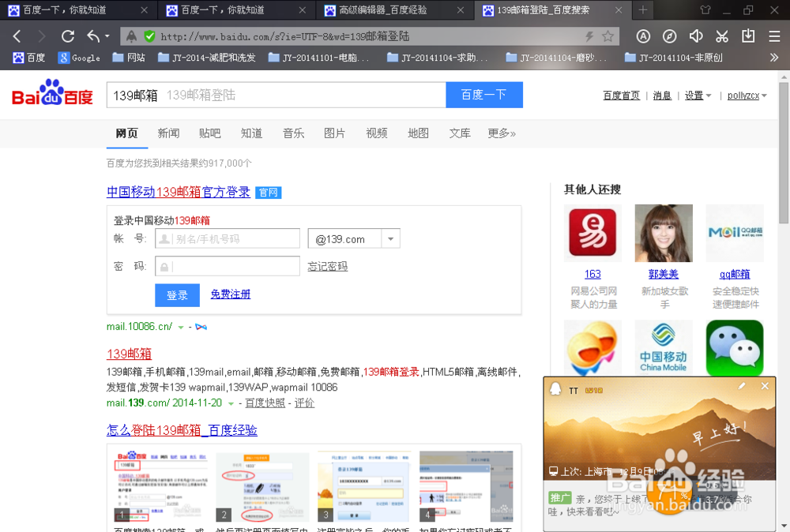Click the circled A toolbar icon
Viewport: 790px width, 532px height.
pos(643,36)
